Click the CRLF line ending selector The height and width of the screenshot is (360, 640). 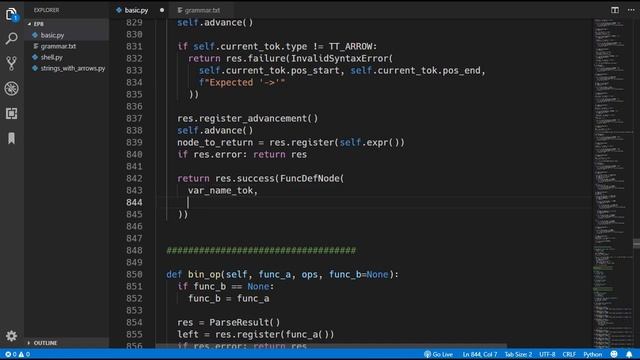click(569, 354)
